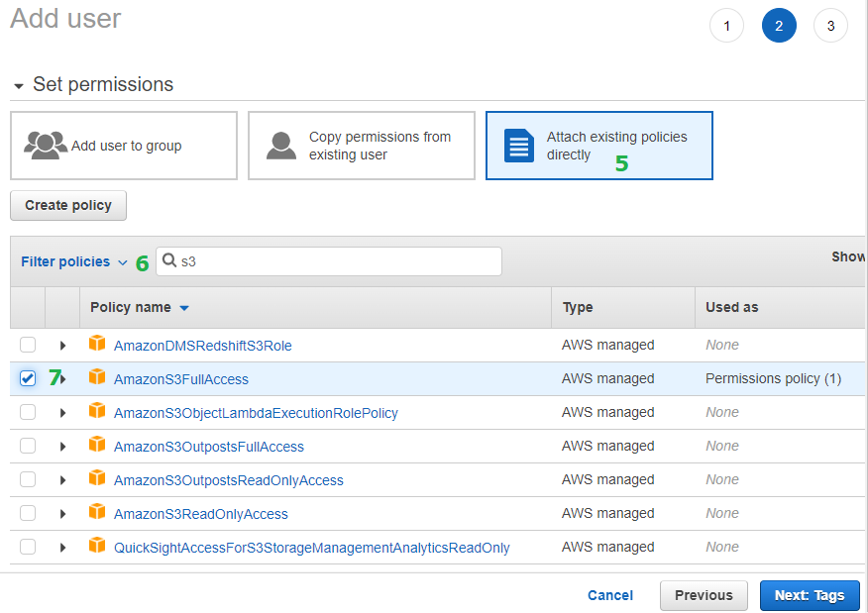Go to wizard step 1

pyautogui.click(x=726, y=26)
